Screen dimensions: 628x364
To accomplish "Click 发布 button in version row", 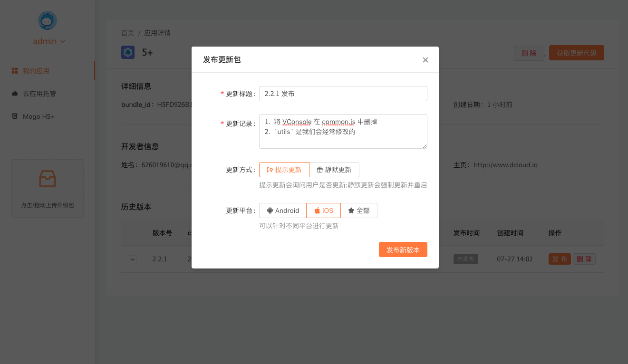I will tap(560, 259).
